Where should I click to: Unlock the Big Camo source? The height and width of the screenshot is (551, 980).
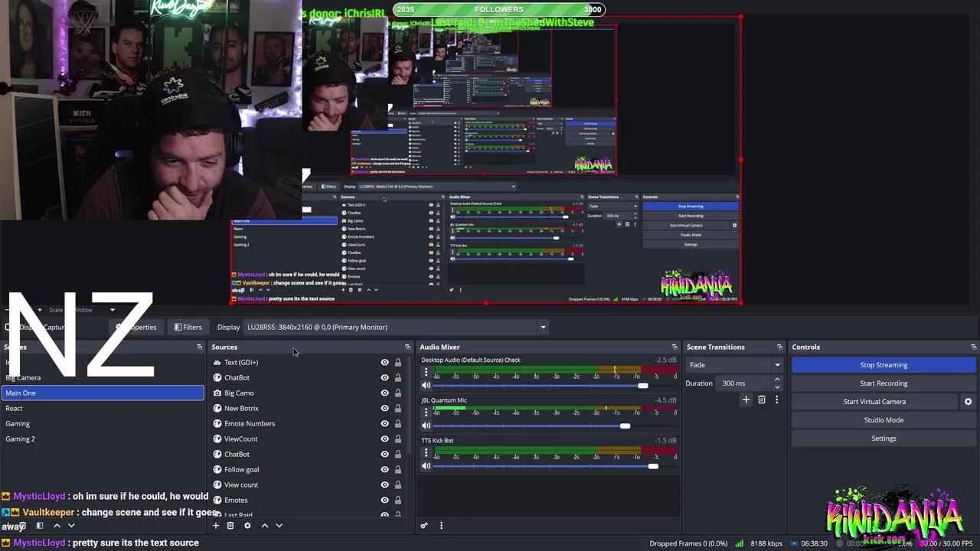(398, 393)
